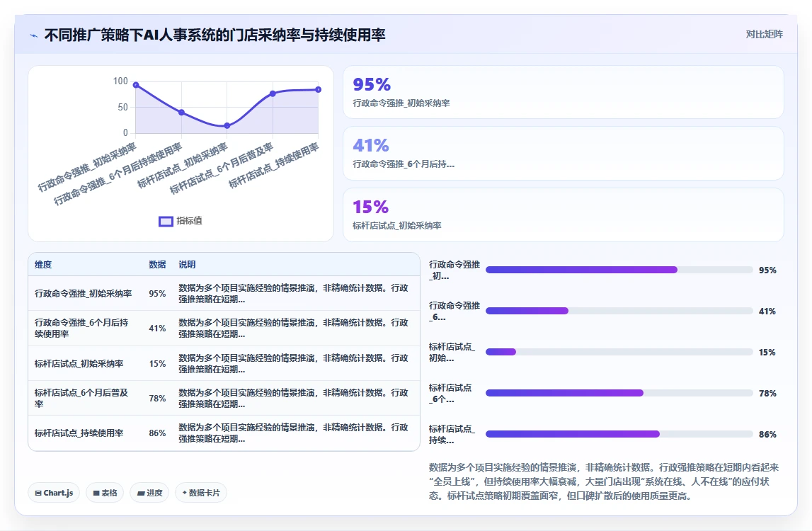The image size is (812, 531).
Task: Click the 86% progress bar
Action: pyautogui.click(x=619, y=434)
